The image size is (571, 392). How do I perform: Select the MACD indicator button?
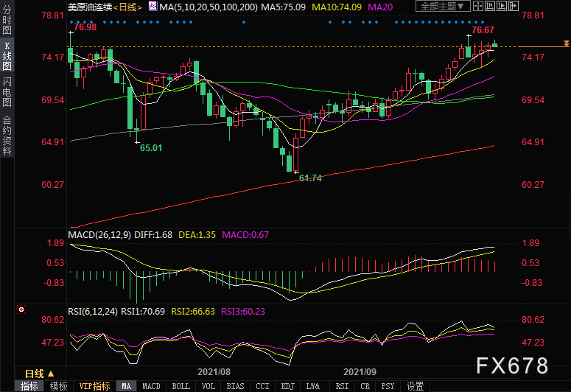pos(151,386)
